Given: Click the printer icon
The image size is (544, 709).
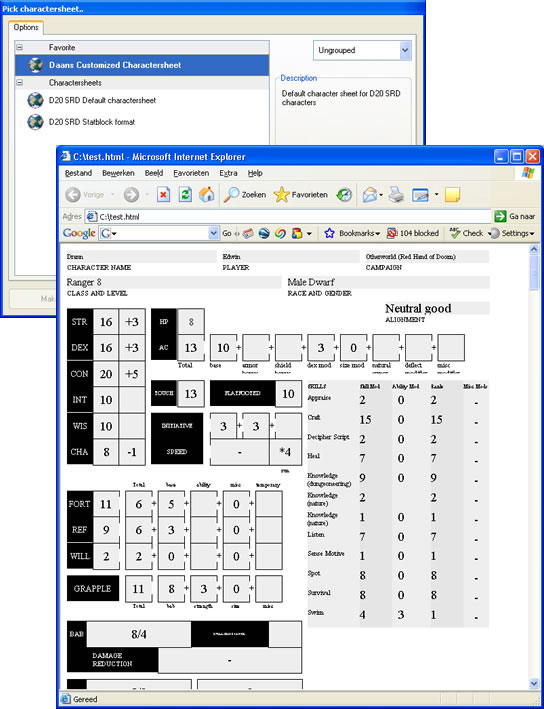Looking at the screenshot, I should (x=397, y=195).
